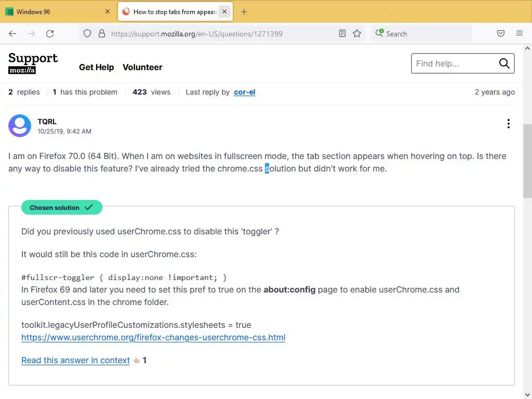Click the '#fullscr-toggler' code line
The height and width of the screenshot is (399, 532).
coord(124,277)
